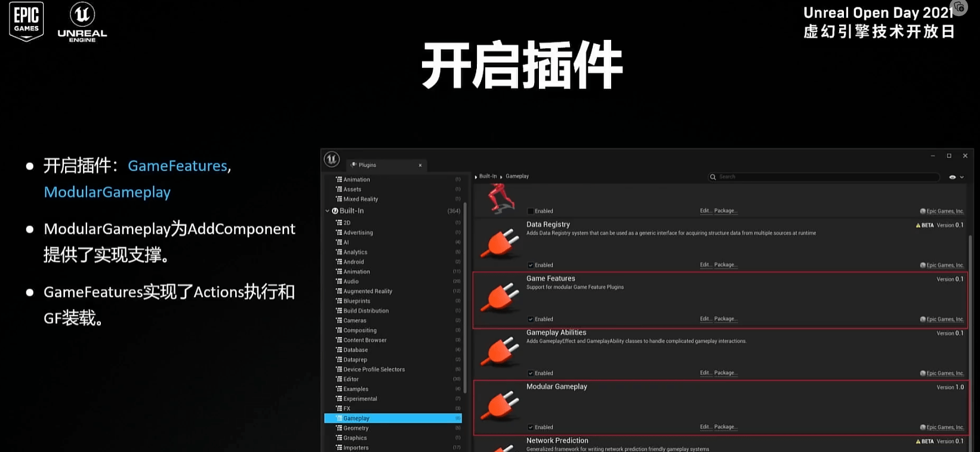The height and width of the screenshot is (452, 980).
Task: Click the Data Registry BETA warning icon
Action: coord(918,225)
